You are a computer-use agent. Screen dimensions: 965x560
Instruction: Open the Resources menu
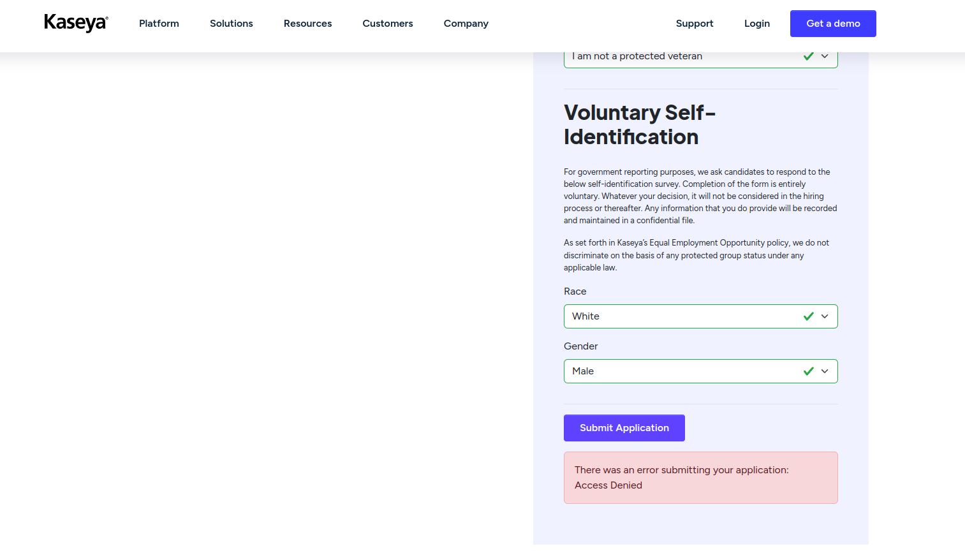pos(307,24)
